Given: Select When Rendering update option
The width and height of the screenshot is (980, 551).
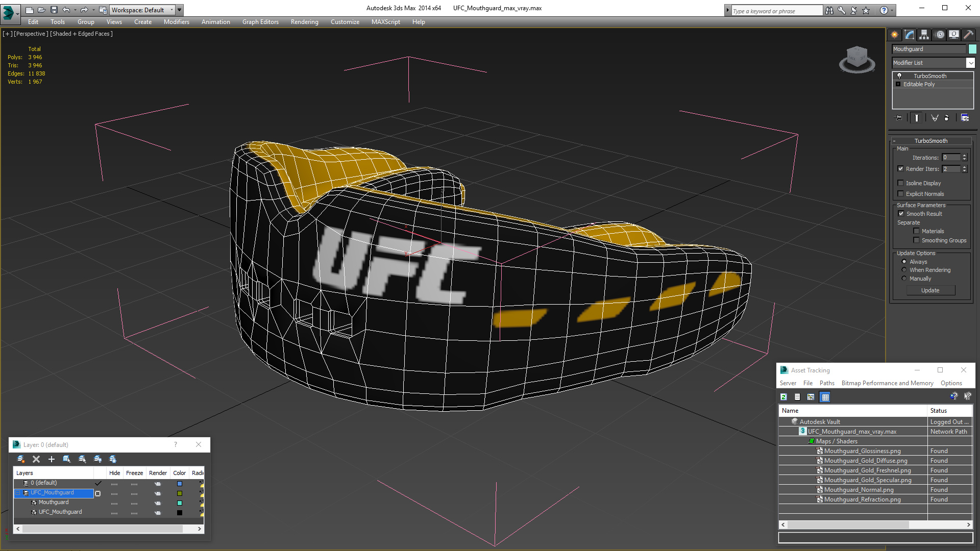Looking at the screenshot, I should [904, 270].
